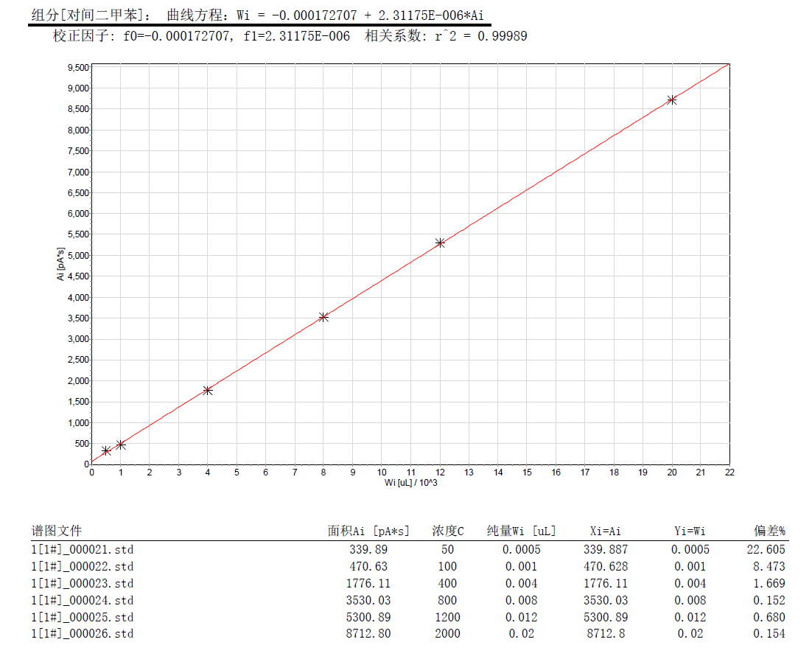Click the 谱图文件 column header

[x=57, y=531]
